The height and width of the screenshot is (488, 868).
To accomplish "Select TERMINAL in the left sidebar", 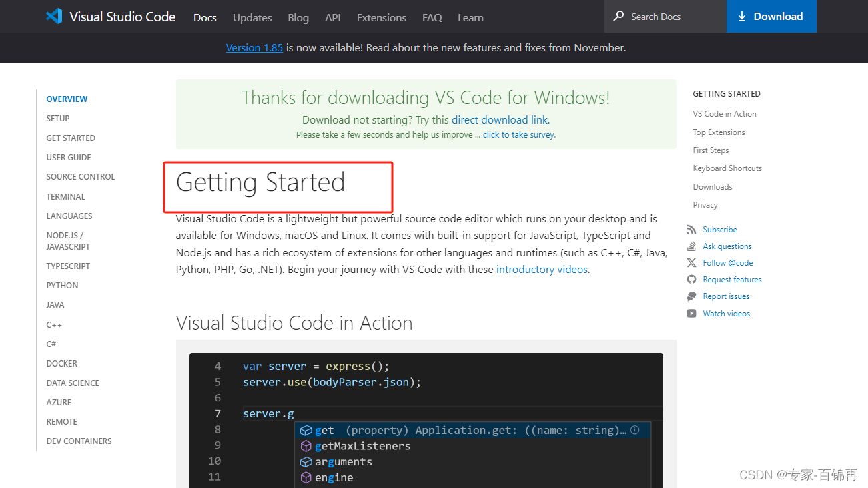I will [65, 196].
